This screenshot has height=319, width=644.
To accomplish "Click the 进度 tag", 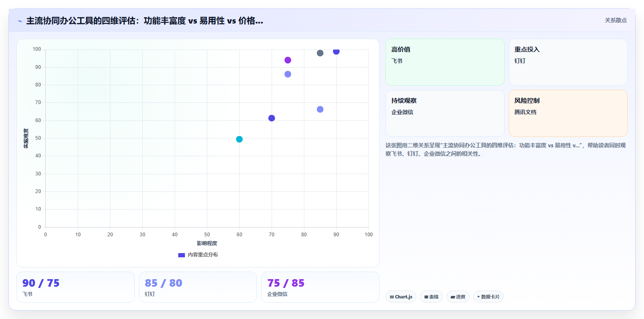I will [458, 297].
